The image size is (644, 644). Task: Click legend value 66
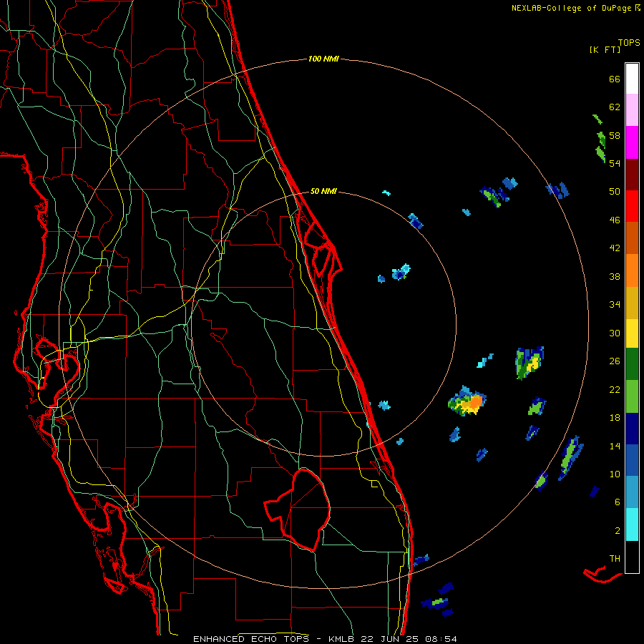click(x=615, y=79)
